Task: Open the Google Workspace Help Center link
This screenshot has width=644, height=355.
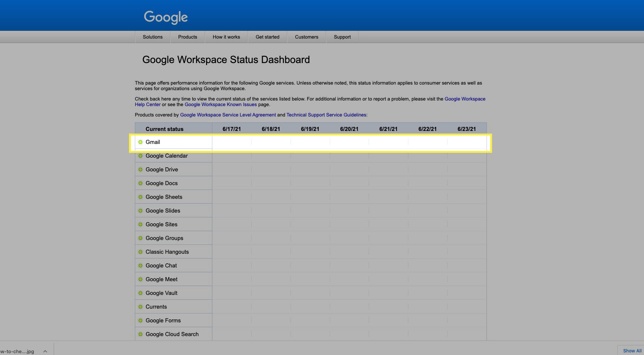Action: tap(465, 99)
